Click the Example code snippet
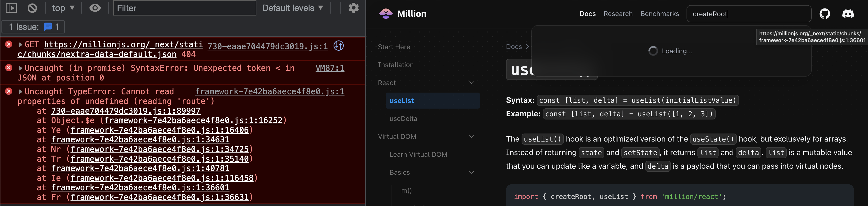Viewport: 868px width, 206px height. click(x=629, y=114)
